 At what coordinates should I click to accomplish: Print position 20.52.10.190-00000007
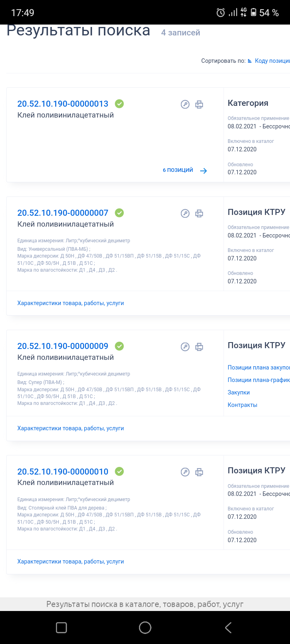199,214
